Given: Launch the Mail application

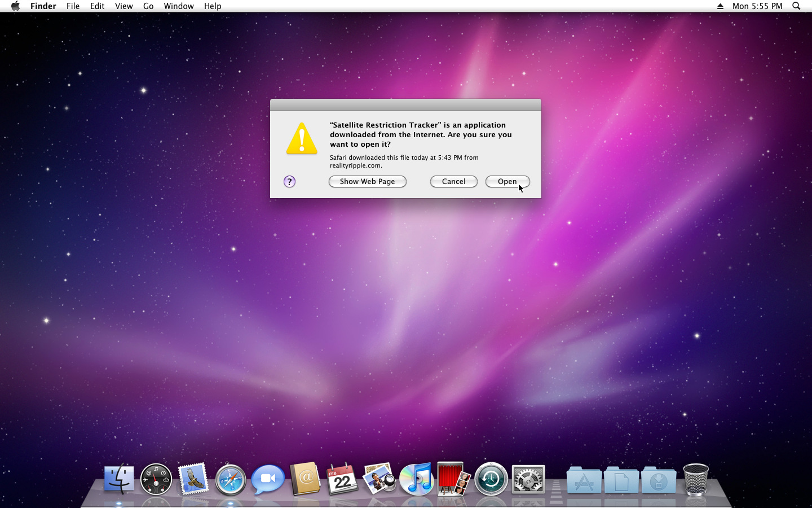Looking at the screenshot, I should [193, 479].
